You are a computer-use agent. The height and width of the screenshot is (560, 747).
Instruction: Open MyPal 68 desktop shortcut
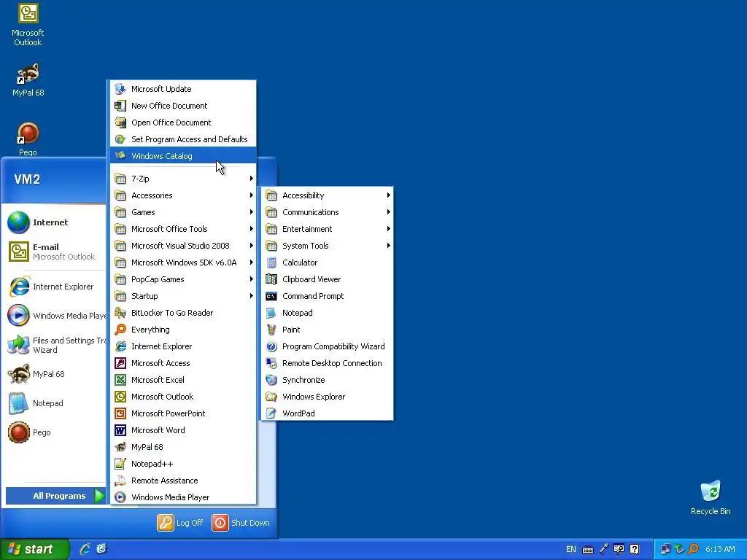pyautogui.click(x=28, y=80)
